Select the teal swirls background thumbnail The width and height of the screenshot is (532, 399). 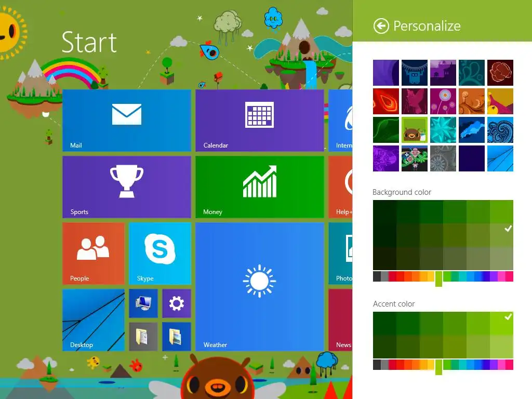[472, 73]
